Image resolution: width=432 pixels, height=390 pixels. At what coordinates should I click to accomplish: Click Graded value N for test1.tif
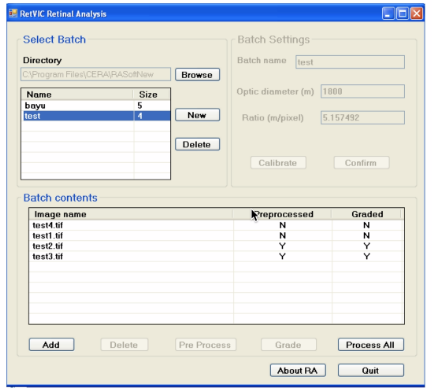point(366,236)
